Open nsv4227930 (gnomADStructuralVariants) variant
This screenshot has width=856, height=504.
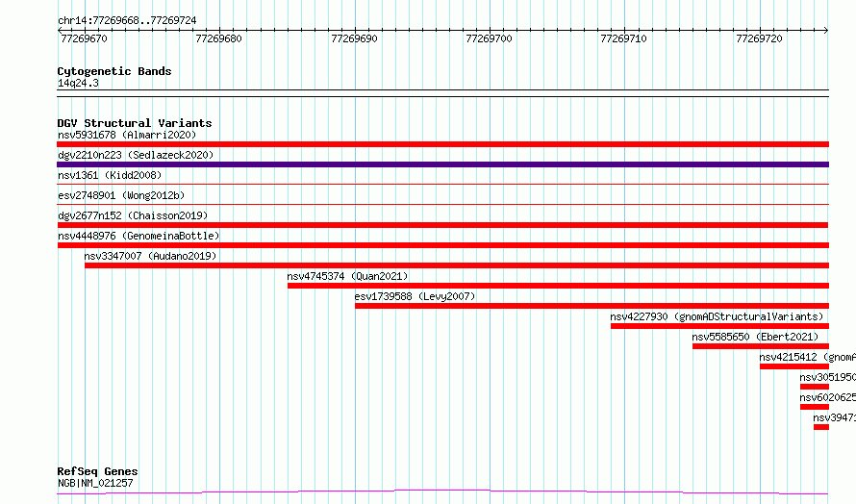(x=717, y=316)
